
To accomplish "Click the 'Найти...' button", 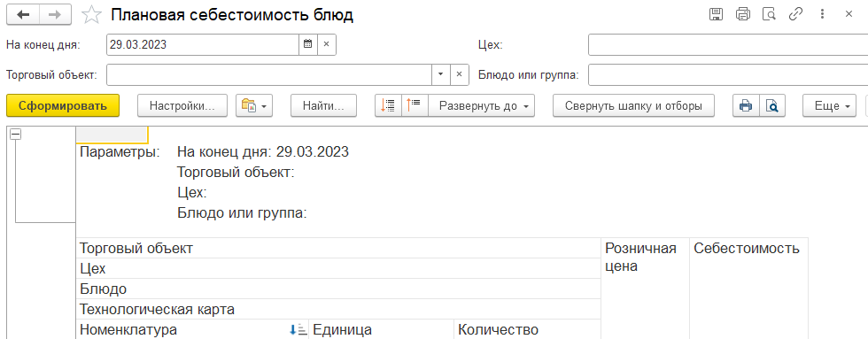I will pos(324,105).
